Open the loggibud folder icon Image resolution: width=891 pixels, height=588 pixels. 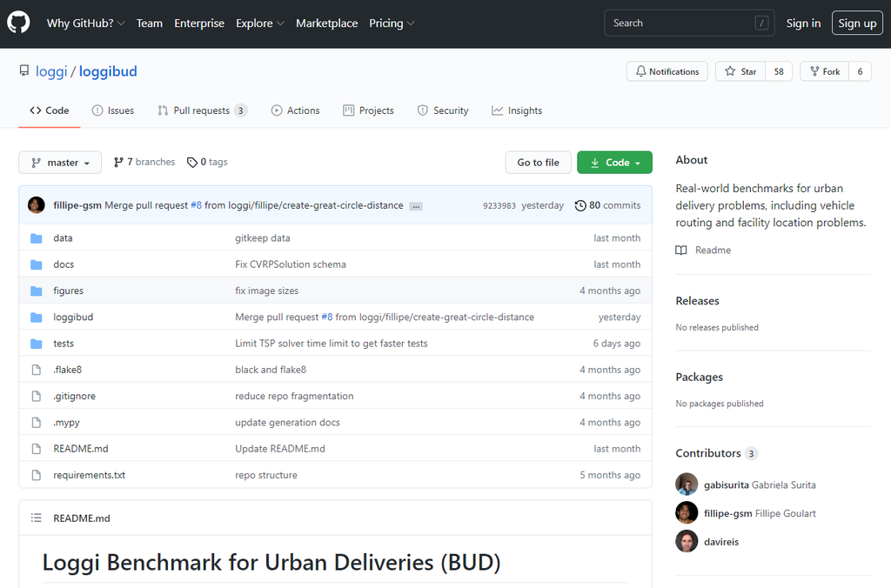point(37,317)
